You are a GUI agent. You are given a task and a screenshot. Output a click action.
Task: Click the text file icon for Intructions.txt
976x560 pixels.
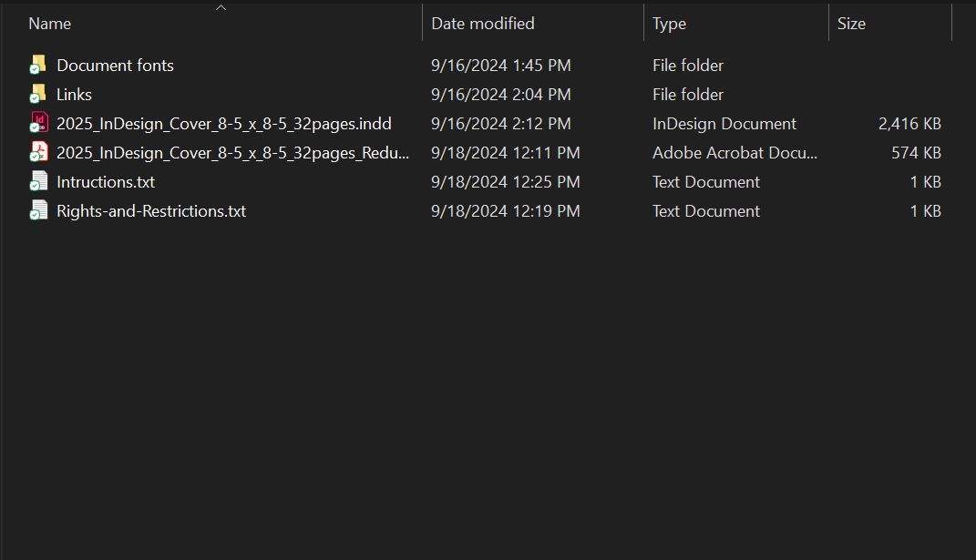[38, 182]
